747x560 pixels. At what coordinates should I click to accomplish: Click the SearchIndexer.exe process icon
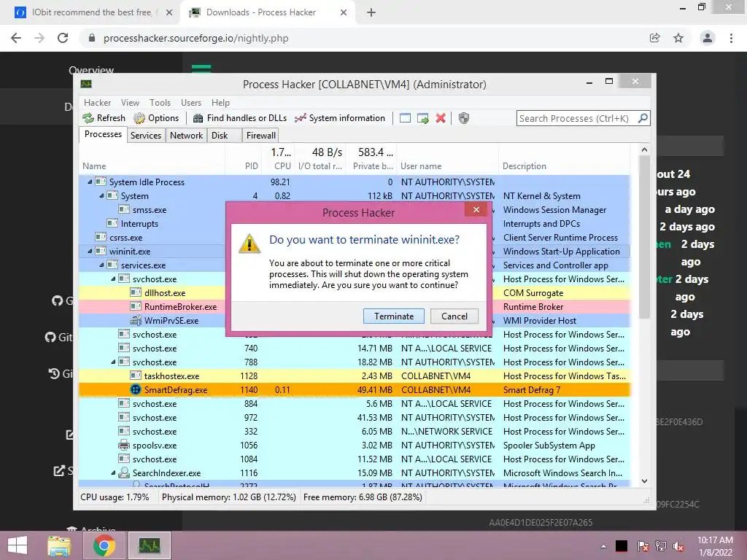point(124,472)
